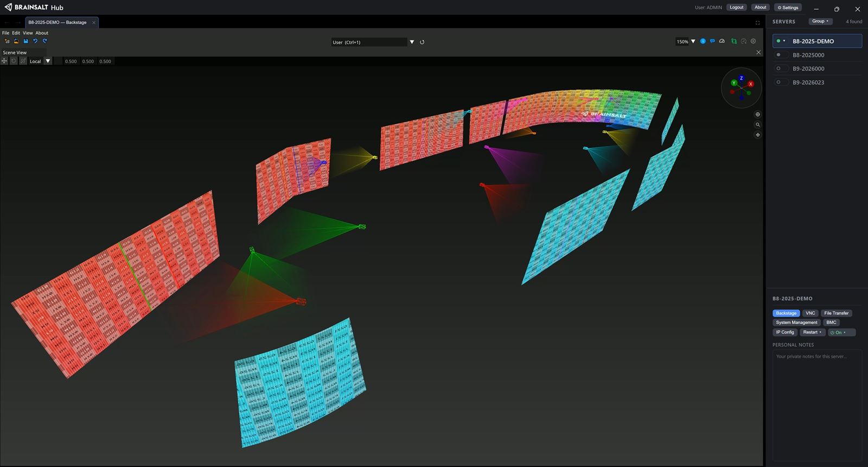The height and width of the screenshot is (467, 868).
Task: Click the Backstage button
Action: [x=786, y=313]
